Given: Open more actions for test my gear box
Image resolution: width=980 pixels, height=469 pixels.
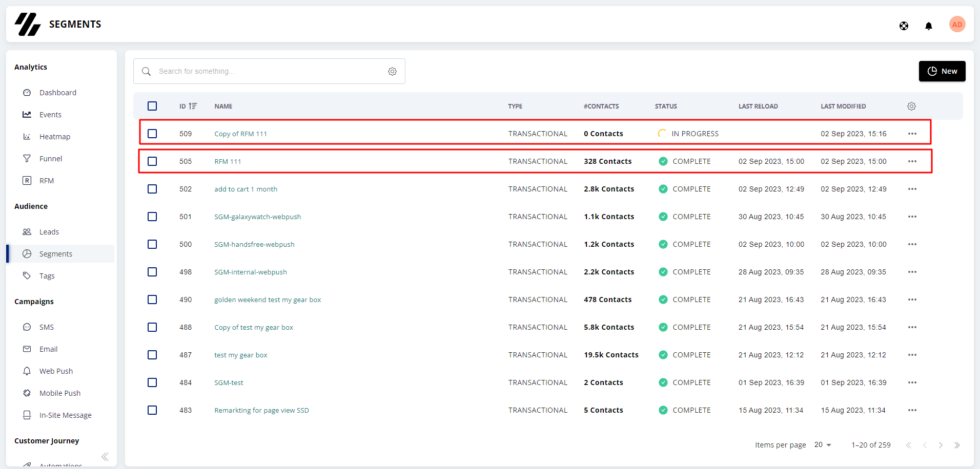Looking at the screenshot, I should [912, 355].
